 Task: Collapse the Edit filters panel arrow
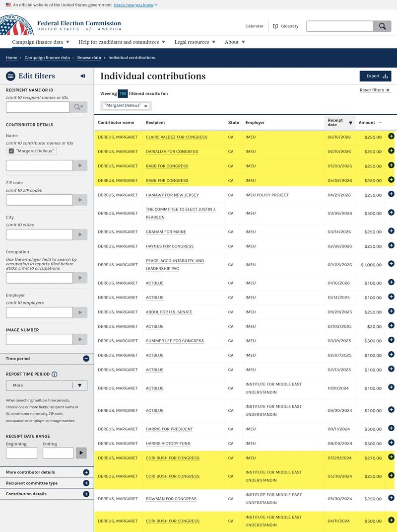coord(83,76)
